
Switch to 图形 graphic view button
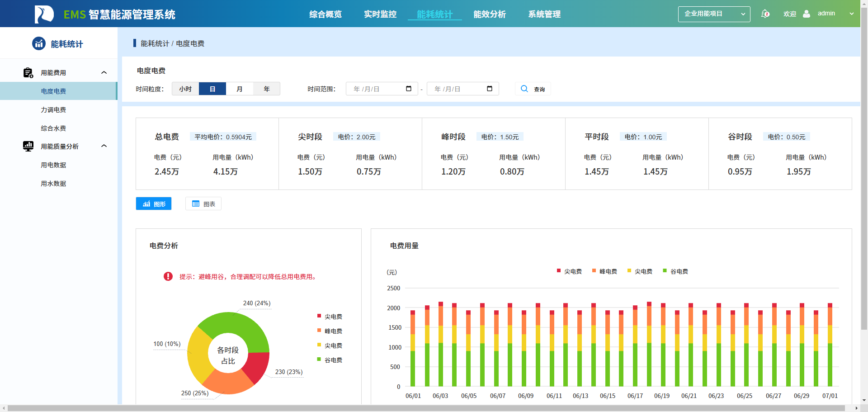[154, 204]
